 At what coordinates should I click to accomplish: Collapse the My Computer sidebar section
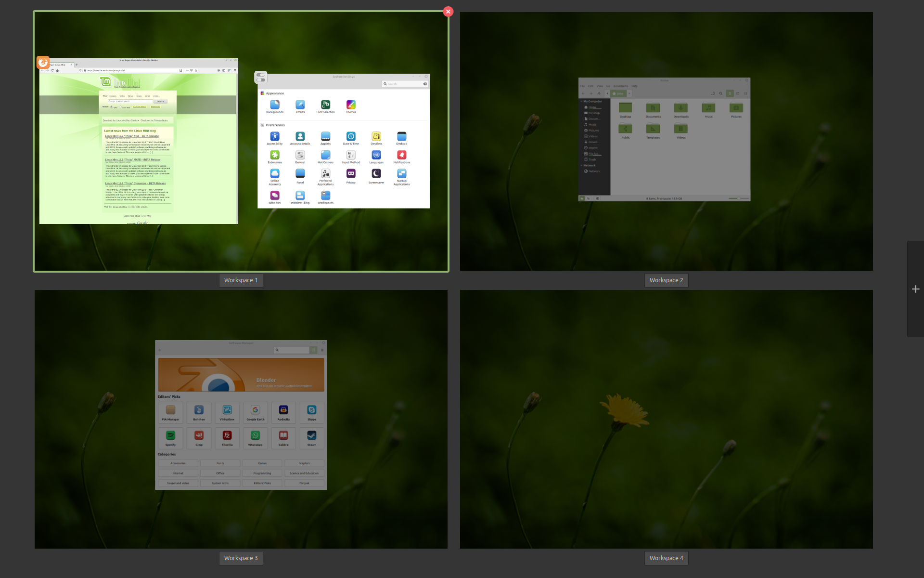[581, 101]
